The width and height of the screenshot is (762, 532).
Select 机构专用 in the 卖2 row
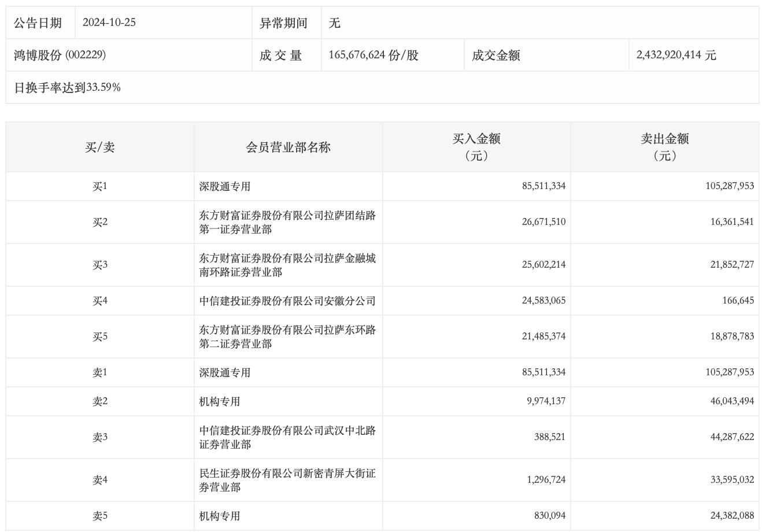220,402
